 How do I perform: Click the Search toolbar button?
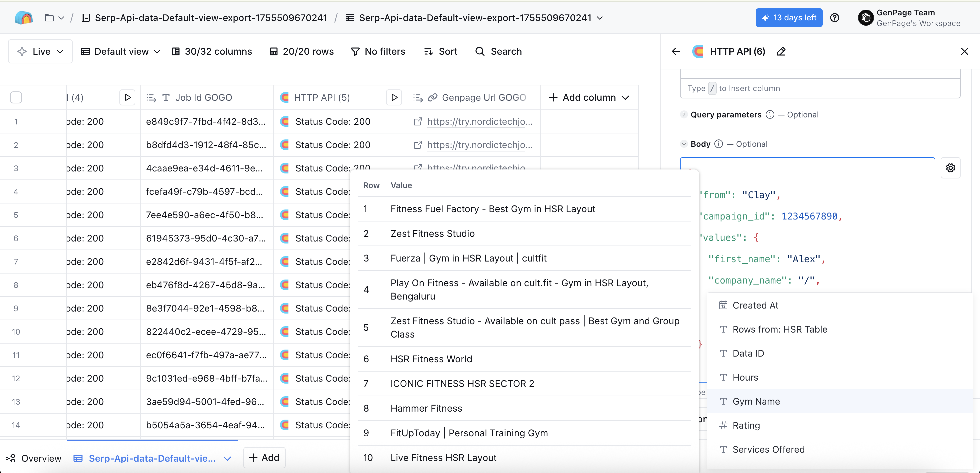[x=498, y=51]
